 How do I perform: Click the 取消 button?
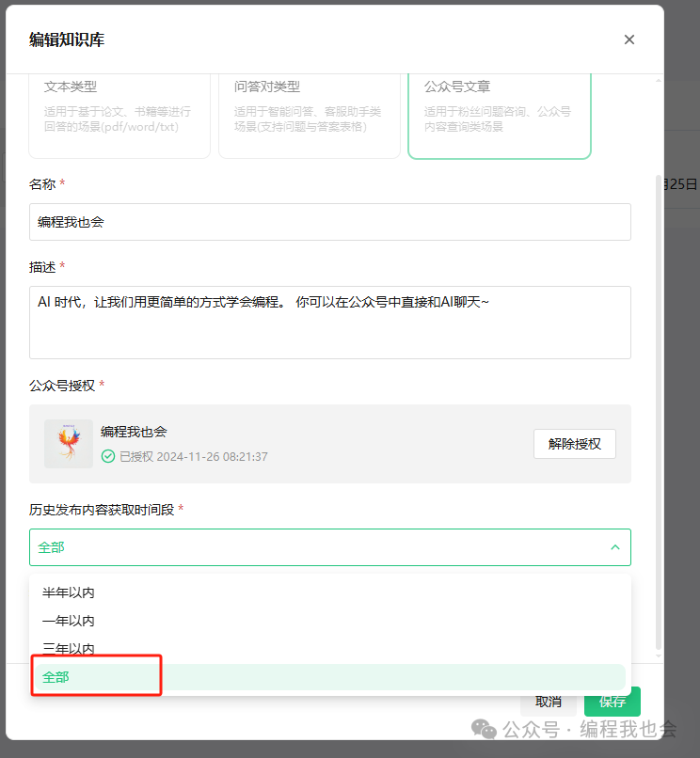(549, 702)
